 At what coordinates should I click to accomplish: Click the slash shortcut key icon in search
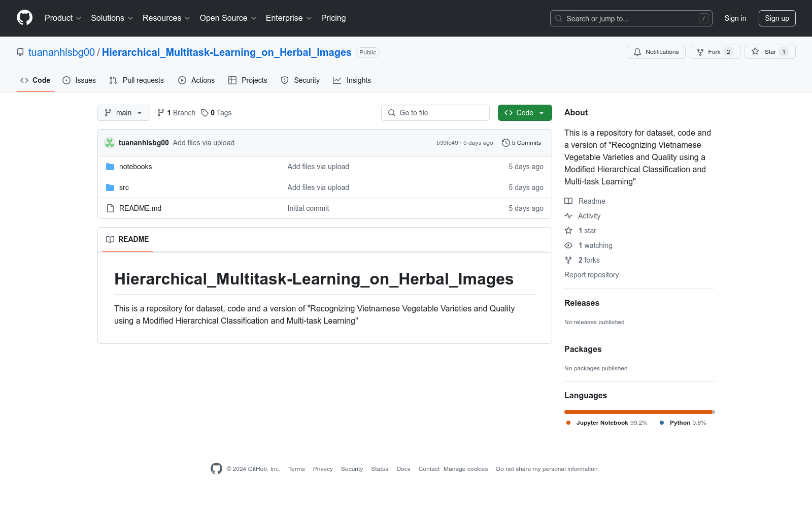pyautogui.click(x=703, y=18)
